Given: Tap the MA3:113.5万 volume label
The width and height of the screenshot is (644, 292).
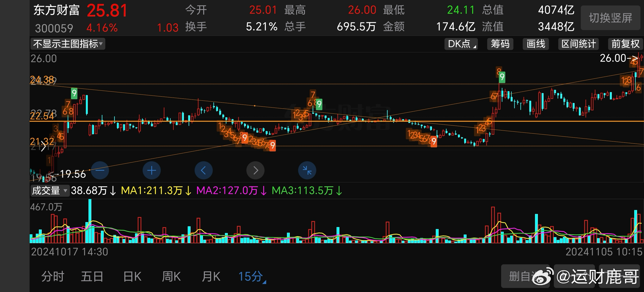Looking at the screenshot, I should [307, 191].
